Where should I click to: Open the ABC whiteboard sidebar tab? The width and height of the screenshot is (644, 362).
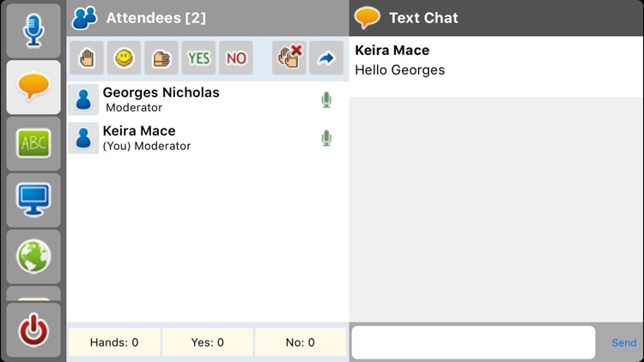tap(33, 143)
